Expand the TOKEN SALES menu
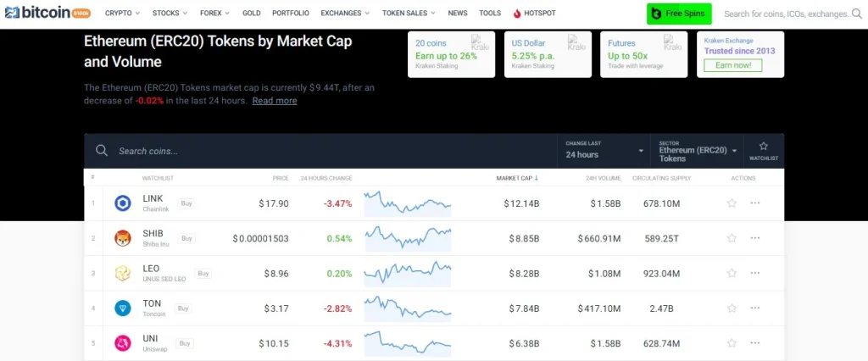This screenshot has height=361, width=868. [409, 14]
